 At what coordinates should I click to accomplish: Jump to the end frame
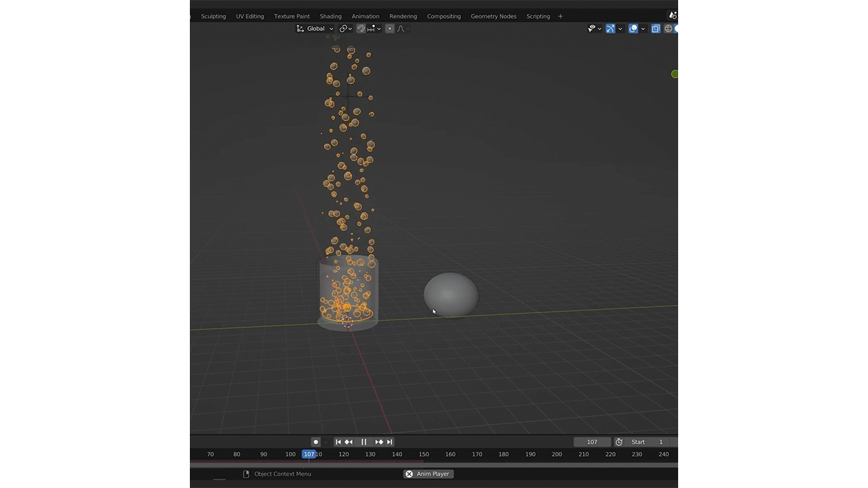[389, 442]
